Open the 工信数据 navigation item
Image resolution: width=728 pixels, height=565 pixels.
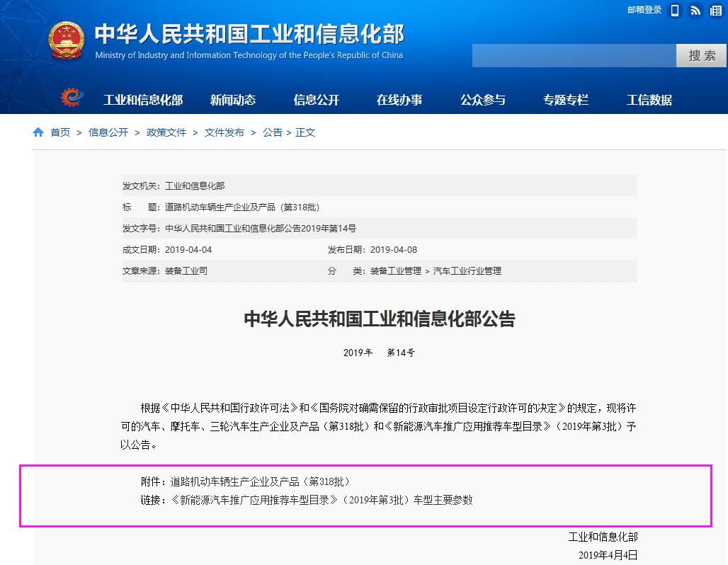pyautogui.click(x=649, y=100)
